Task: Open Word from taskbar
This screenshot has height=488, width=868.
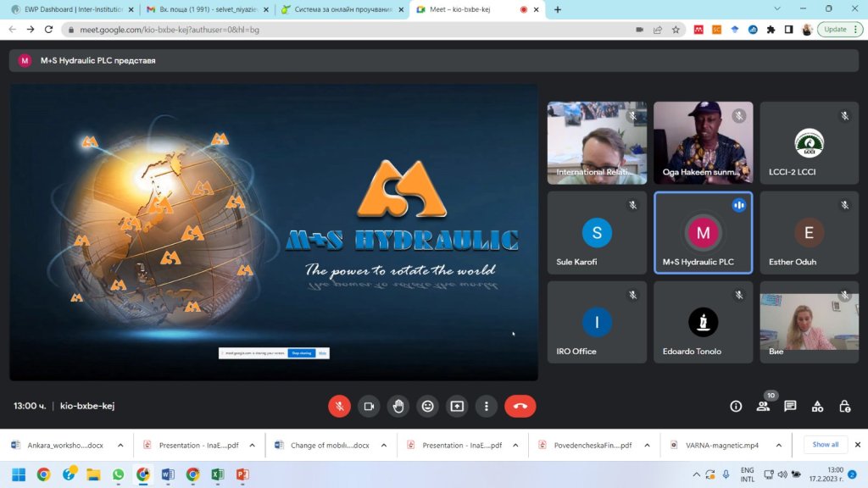Action: [x=168, y=474]
